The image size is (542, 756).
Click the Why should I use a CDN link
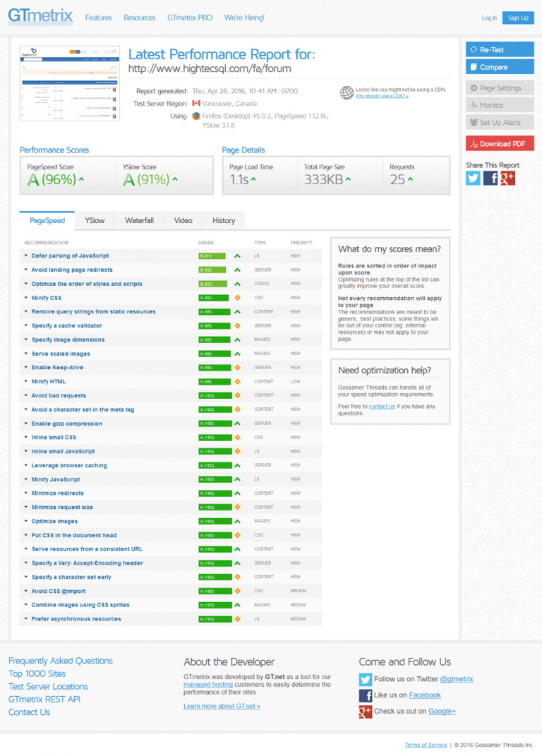click(x=382, y=96)
